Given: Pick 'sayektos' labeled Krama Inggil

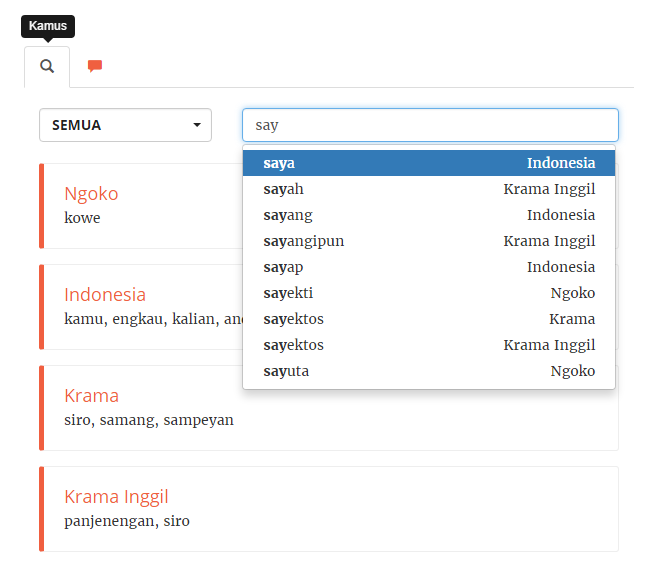Looking at the screenshot, I should 429,345.
